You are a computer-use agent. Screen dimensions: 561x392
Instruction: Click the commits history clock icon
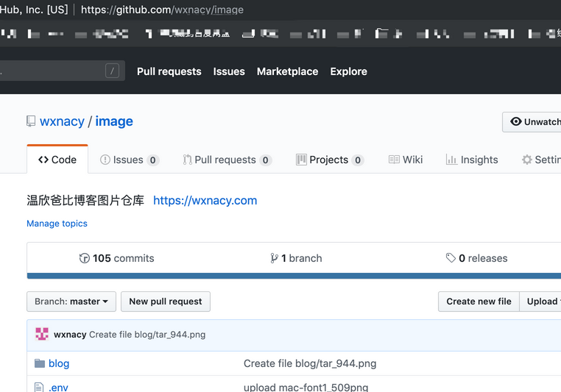pos(85,258)
